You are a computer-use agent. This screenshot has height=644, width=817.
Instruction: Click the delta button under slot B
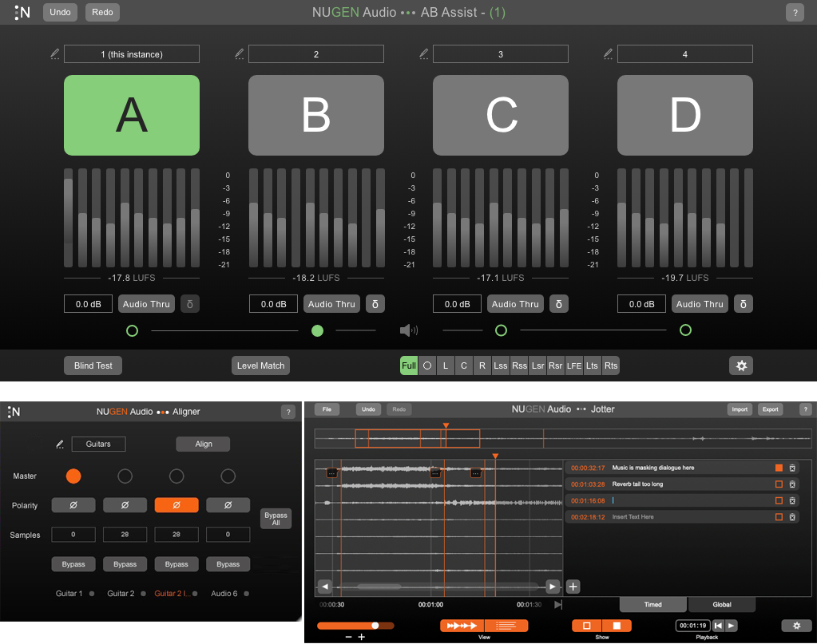tap(375, 304)
